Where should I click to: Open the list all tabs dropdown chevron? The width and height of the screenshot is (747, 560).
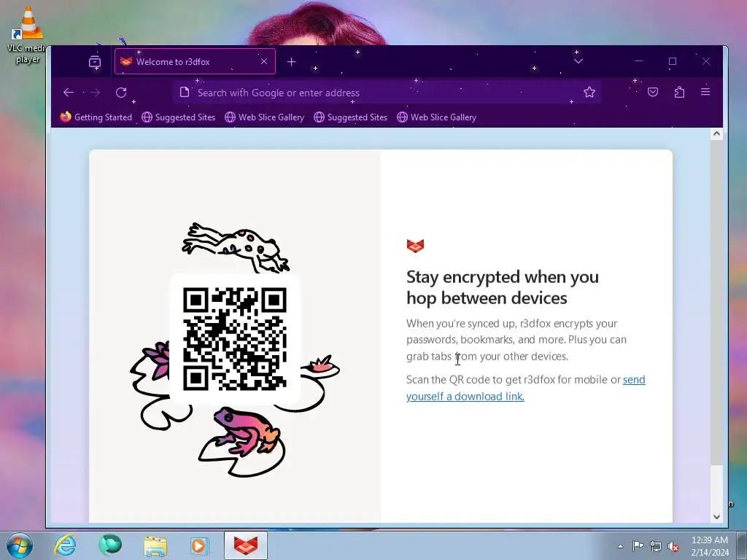coord(578,61)
